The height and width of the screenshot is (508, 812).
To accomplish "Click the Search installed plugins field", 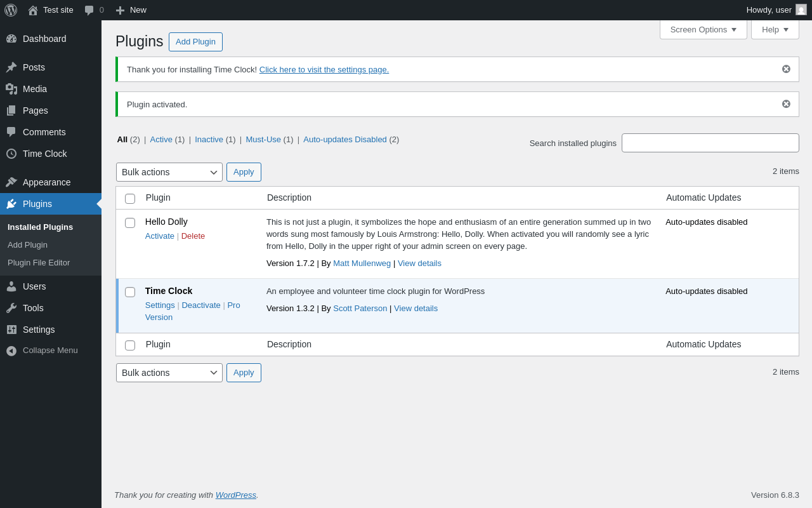I will tap(710, 143).
